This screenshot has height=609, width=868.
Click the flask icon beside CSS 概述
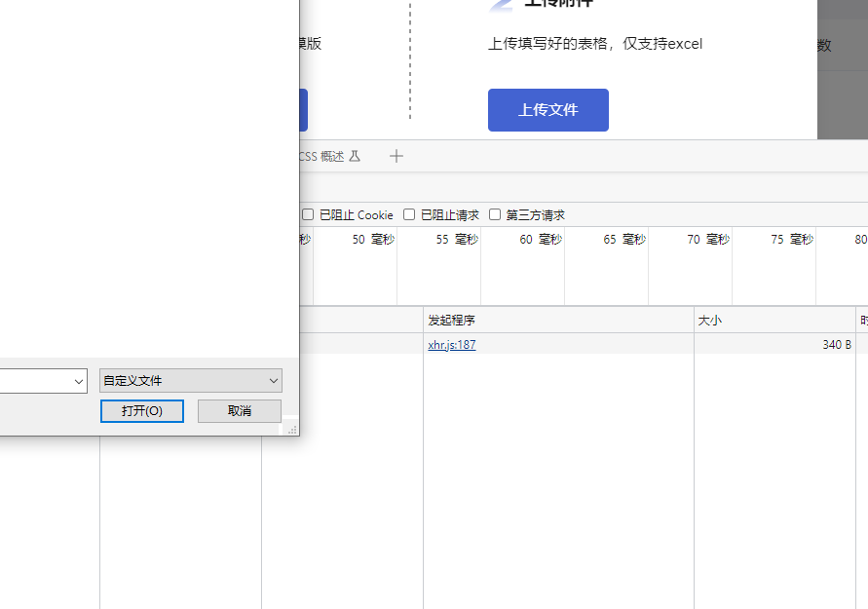(355, 156)
